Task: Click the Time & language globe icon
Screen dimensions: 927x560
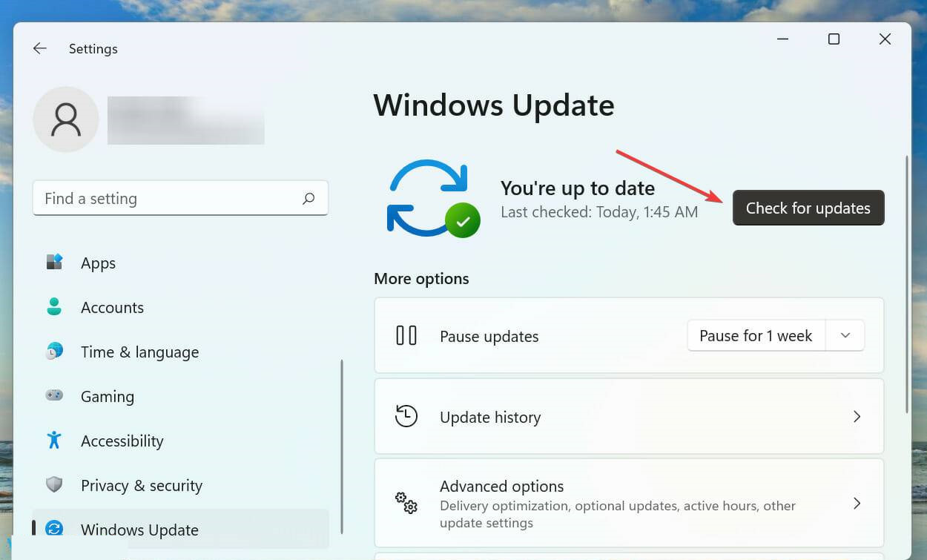Action: pos(54,352)
